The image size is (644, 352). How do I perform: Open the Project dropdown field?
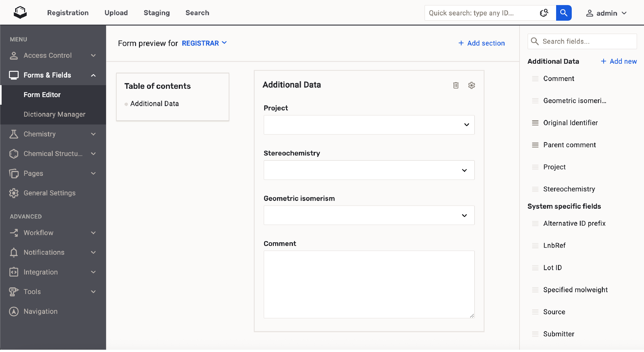[369, 125]
